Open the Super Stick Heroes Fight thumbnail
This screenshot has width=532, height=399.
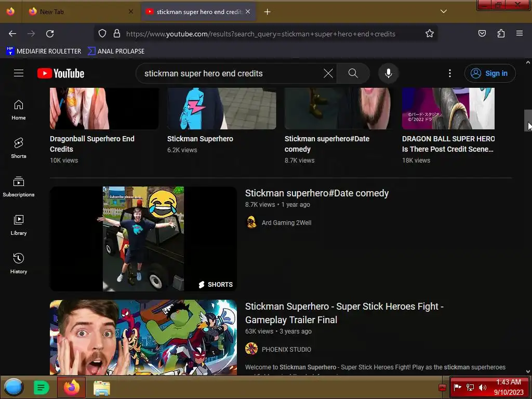point(143,337)
